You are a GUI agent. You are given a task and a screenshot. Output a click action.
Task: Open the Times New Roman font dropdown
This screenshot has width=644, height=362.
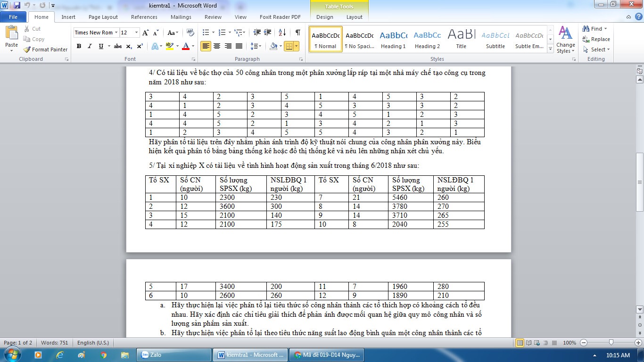(116, 33)
